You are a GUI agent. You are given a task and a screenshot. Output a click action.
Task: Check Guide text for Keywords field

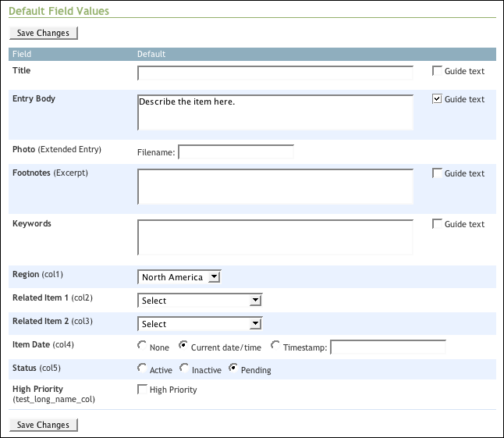(437, 224)
